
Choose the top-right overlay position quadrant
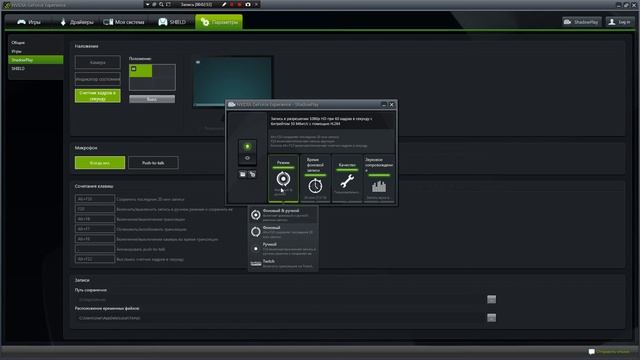coord(164,71)
